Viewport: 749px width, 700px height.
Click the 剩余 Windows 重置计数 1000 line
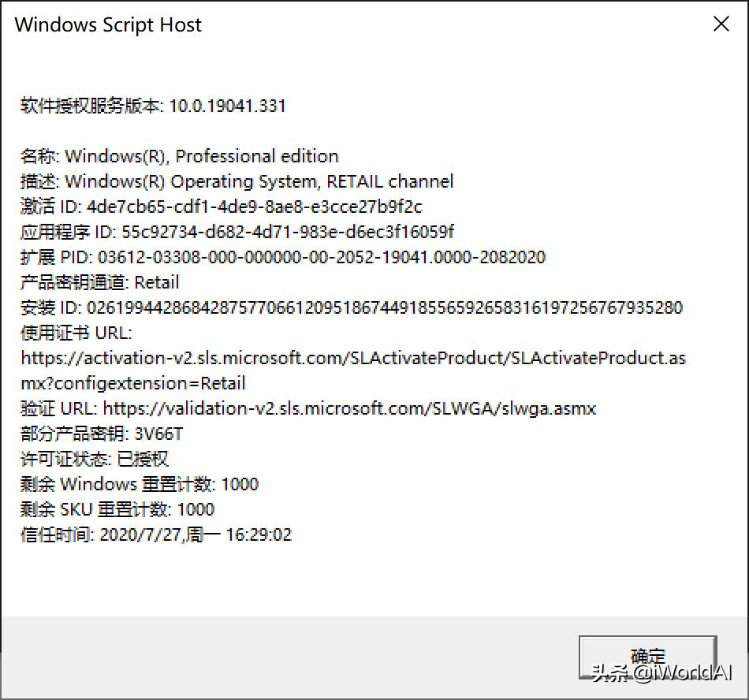pos(140,485)
